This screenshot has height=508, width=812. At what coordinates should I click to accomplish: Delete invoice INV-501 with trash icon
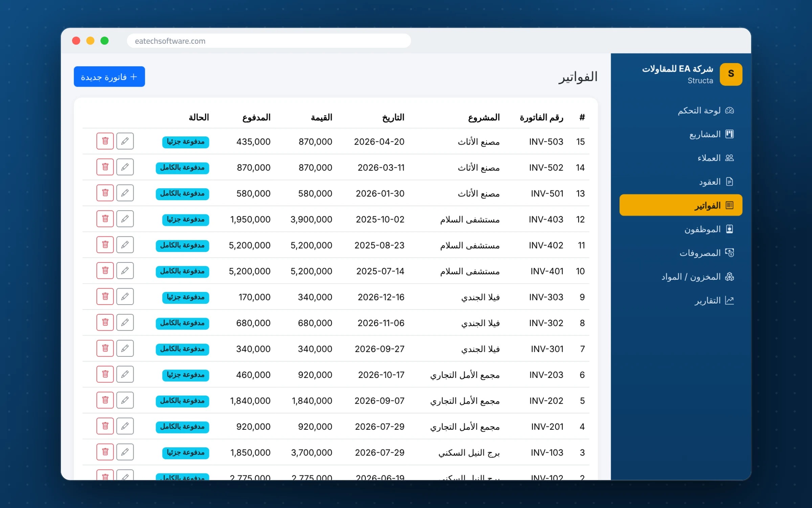point(105,193)
